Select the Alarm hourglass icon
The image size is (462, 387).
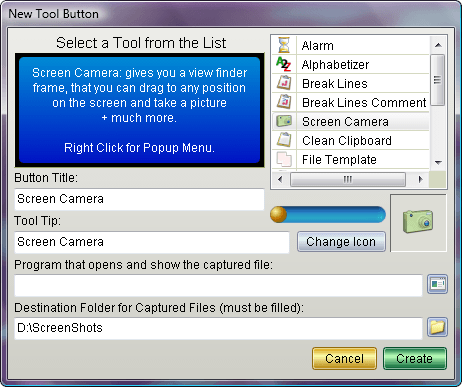(284, 45)
